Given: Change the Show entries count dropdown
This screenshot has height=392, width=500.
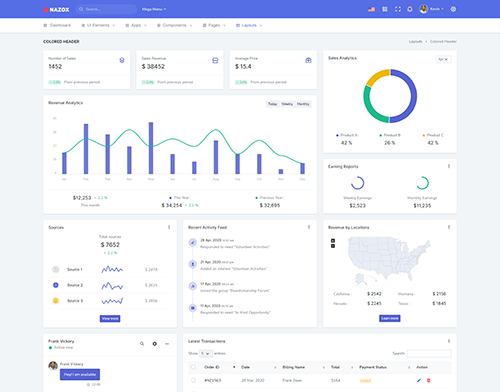Looking at the screenshot, I should pyautogui.click(x=206, y=353).
